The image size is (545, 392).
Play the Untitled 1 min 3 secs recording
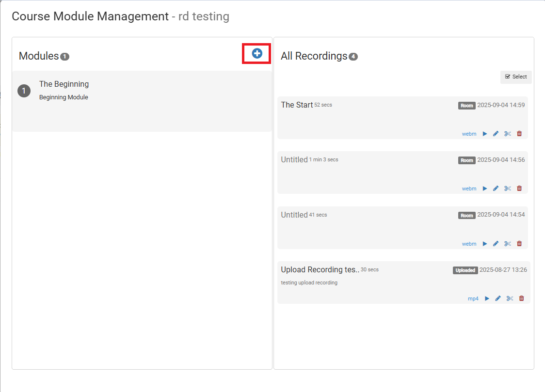(485, 188)
